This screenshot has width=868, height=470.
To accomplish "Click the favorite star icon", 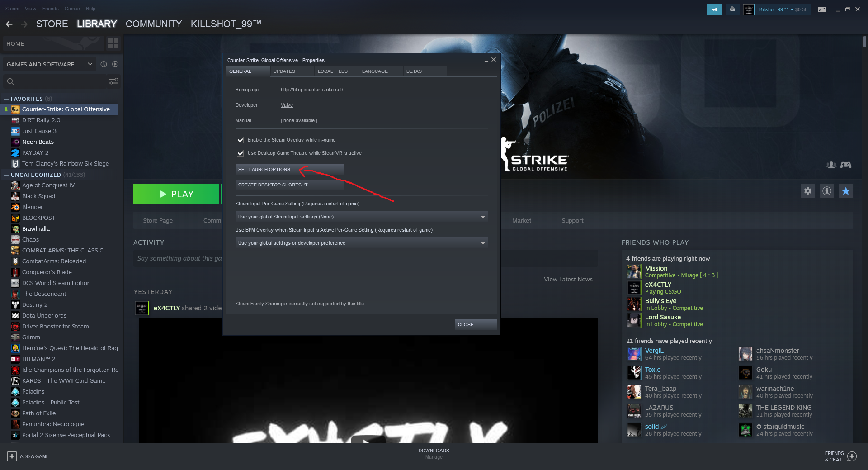I will (x=846, y=191).
